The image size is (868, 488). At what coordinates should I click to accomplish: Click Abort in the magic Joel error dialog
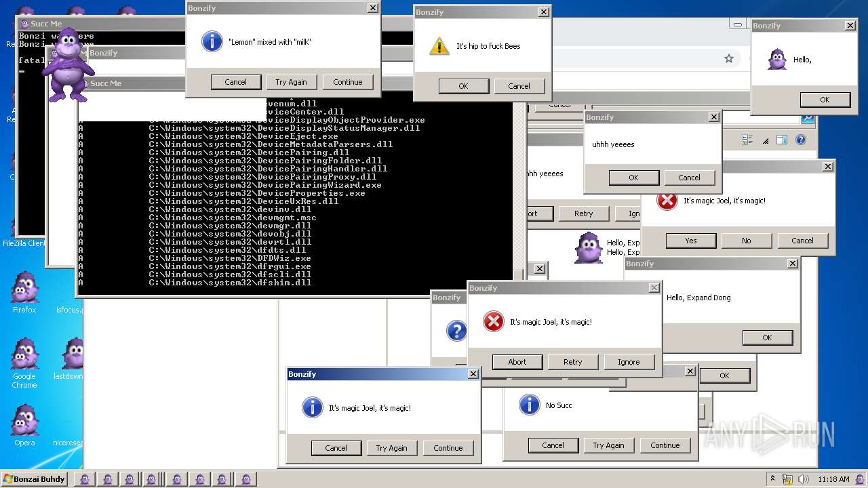[x=517, y=362]
